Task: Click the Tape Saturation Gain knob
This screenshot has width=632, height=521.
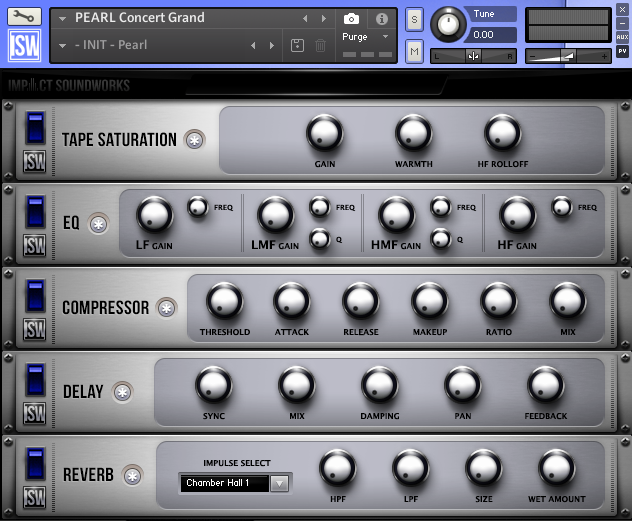Action: 325,133
